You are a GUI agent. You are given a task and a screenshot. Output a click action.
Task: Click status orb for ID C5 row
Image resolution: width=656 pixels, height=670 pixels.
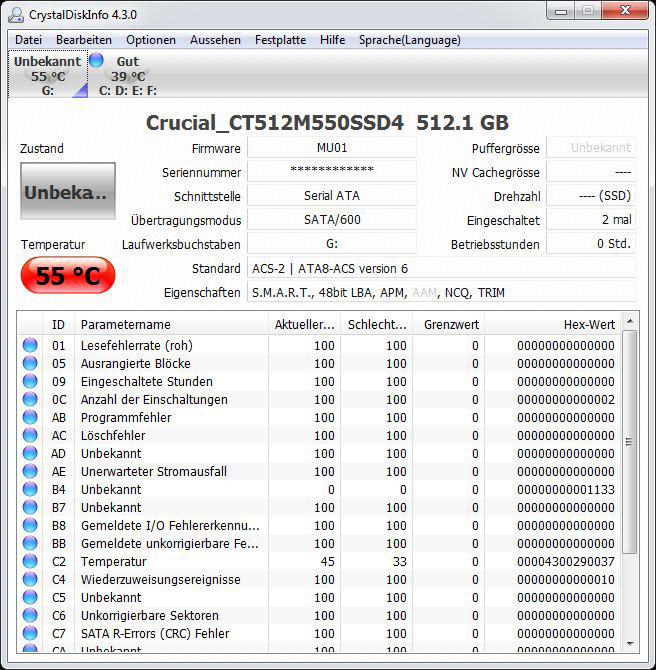pos(30,597)
